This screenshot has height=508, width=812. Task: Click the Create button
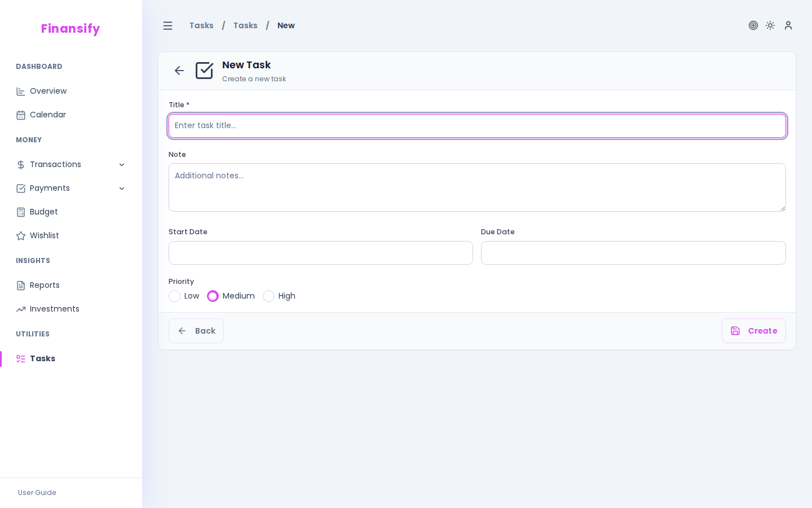pyautogui.click(x=754, y=331)
